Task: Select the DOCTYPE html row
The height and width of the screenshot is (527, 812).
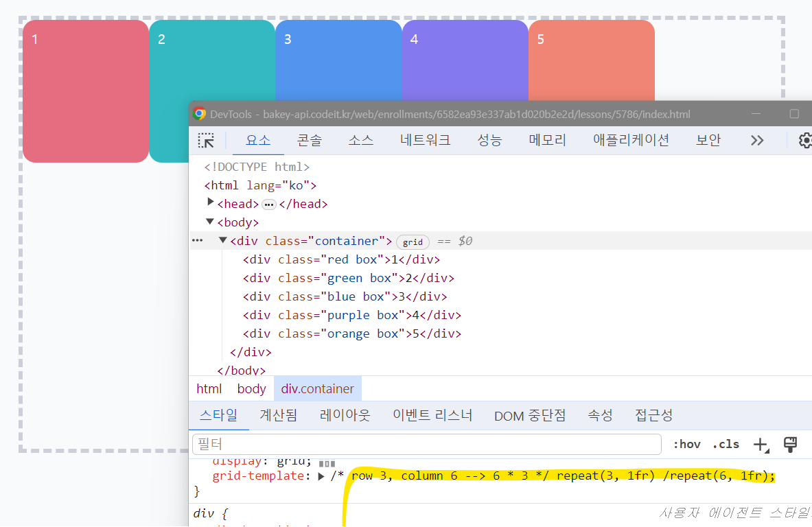Action: tap(256, 167)
